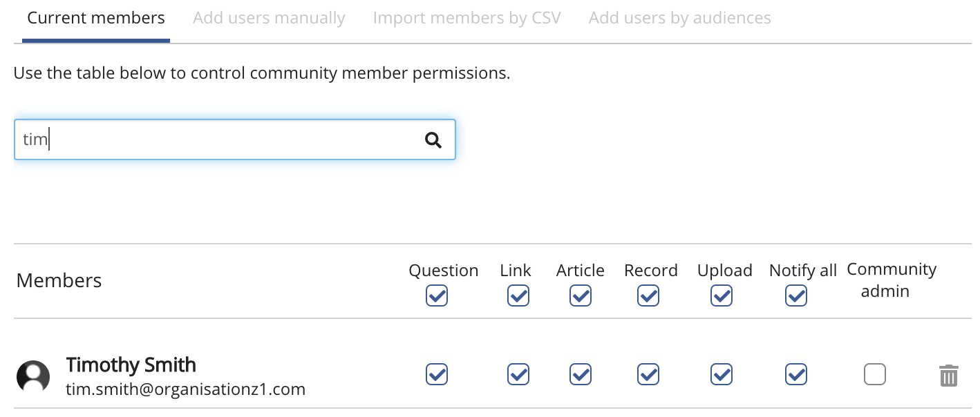Toggle the Record header checkbox
980x417 pixels.
click(648, 296)
